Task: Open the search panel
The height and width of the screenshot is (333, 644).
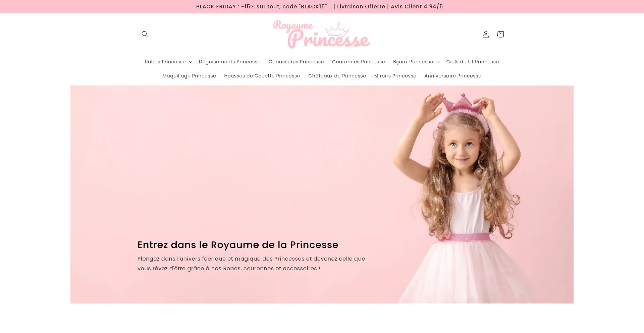Action: 145,34
